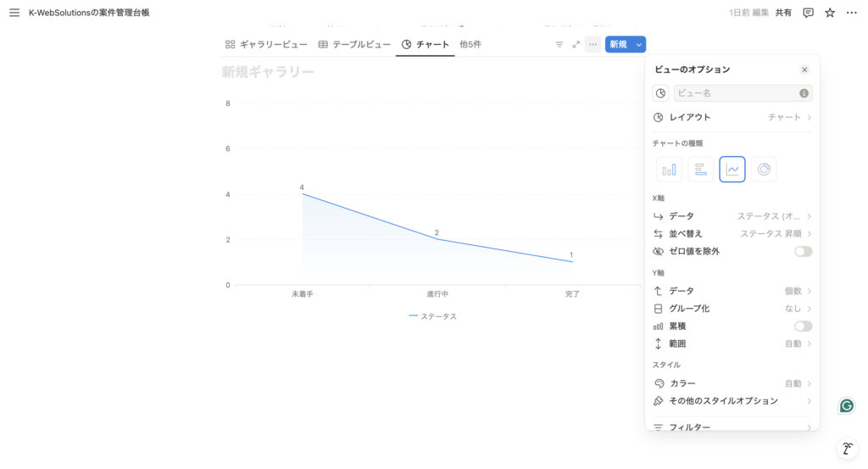The image size is (868, 469).
Task: Enable the 累積 toggle
Action: pos(803,326)
